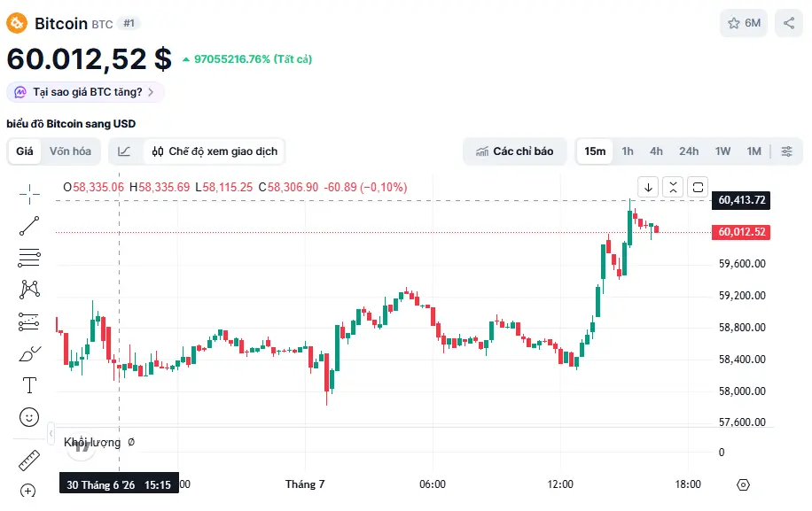The height and width of the screenshot is (511, 812).
Task: Expand the 'Tại sao giá BTC tăng?' prompt
Action: (x=85, y=92)
